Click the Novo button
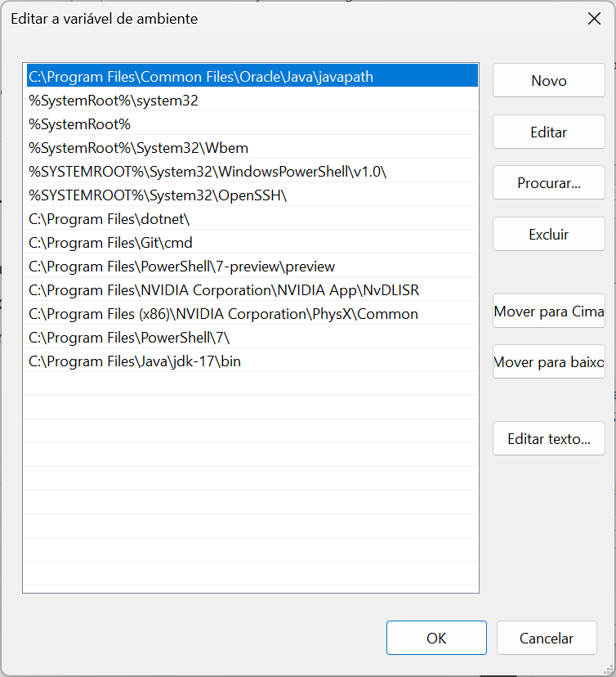Image resolution: width=616 pixels, height=677 pixels. pyautogui.click(x=548, y=81)
